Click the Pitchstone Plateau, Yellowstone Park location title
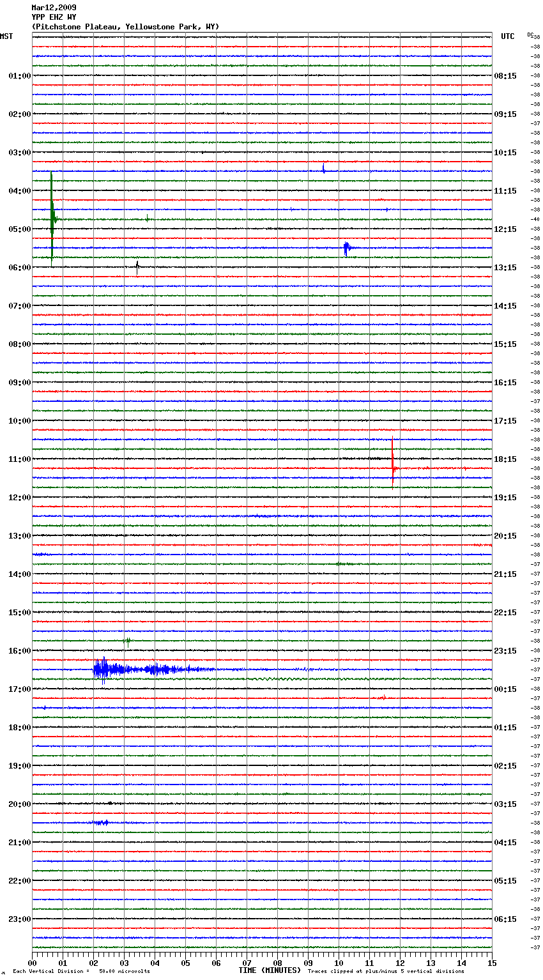 pyautogui.click(x=125, y=27)
